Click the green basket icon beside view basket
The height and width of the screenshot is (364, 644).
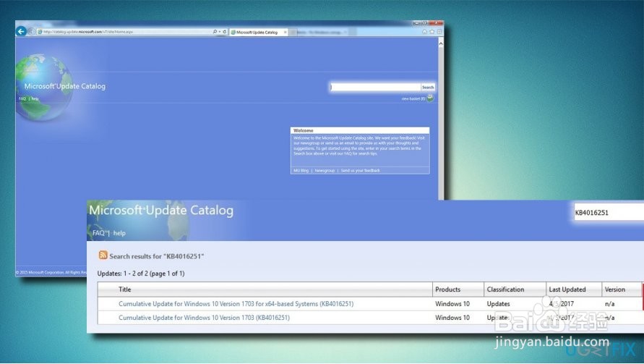click(x=429, y=98)
